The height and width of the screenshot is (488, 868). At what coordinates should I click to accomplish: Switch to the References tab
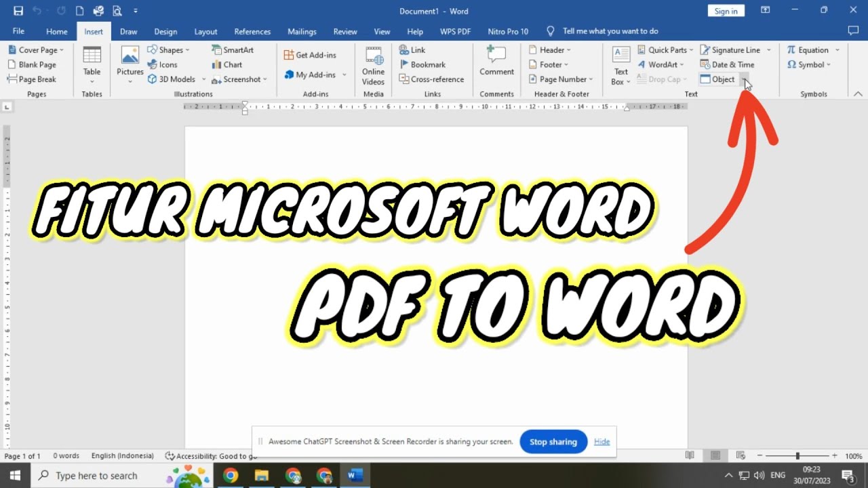point(252,31)
